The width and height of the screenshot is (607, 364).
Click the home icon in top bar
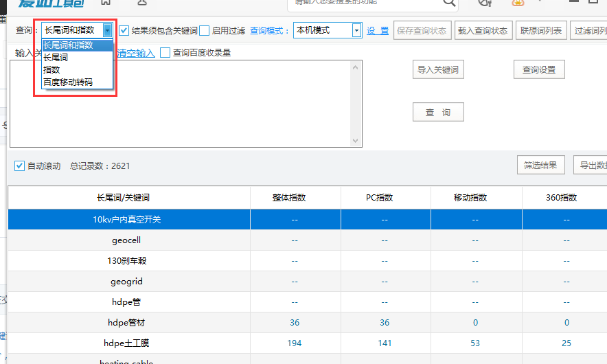click(x=106, y=3)
